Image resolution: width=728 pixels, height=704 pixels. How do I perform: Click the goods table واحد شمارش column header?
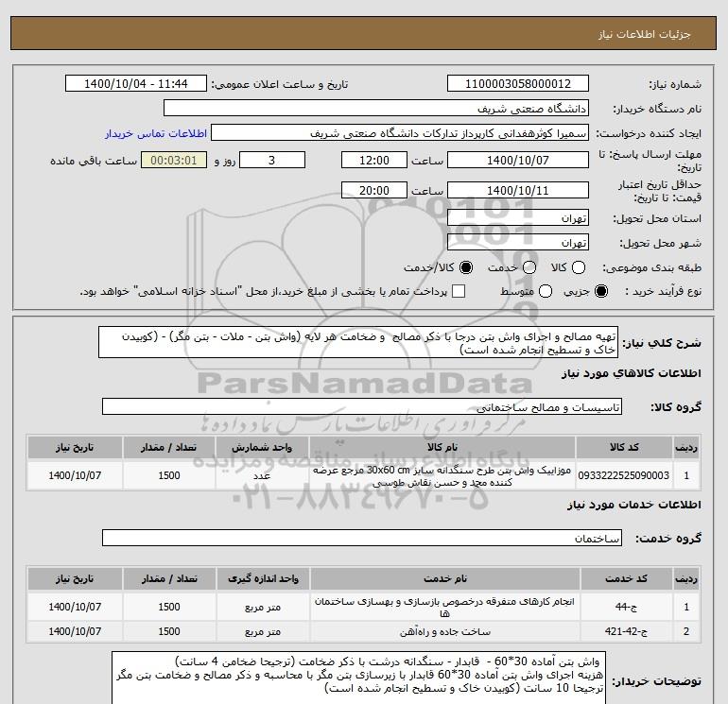click(262, 447)
